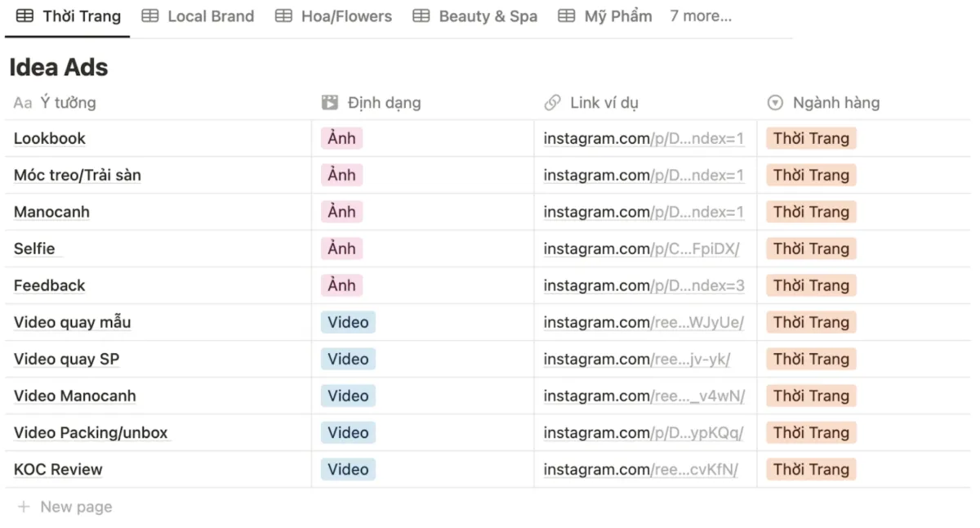This screenshot has width=980, height=528.
Task: Click the table icon beside Beauty & Spa
Action: click(421, 16)
